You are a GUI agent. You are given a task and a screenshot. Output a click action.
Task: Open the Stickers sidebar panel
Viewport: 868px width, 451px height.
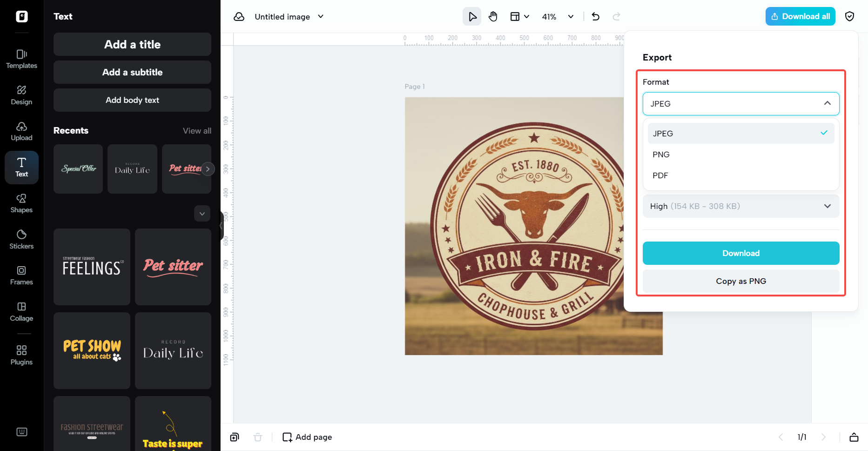point(21,240)
